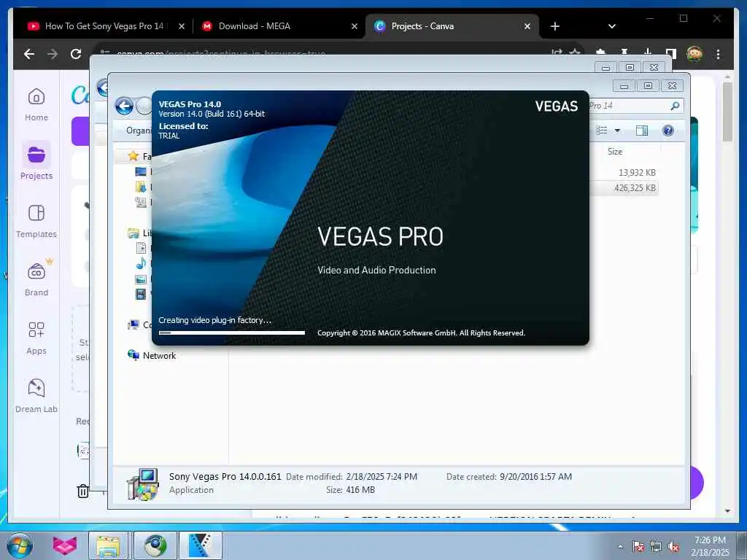Click Explorer change your view icon
Image resolution: width=747 pixels, height=560 pixels.
[602, 131]
